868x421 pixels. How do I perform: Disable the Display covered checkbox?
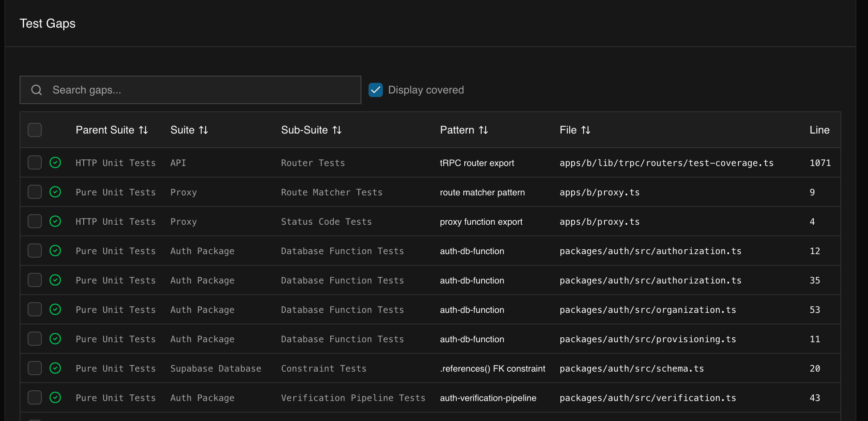coord(376,89)
